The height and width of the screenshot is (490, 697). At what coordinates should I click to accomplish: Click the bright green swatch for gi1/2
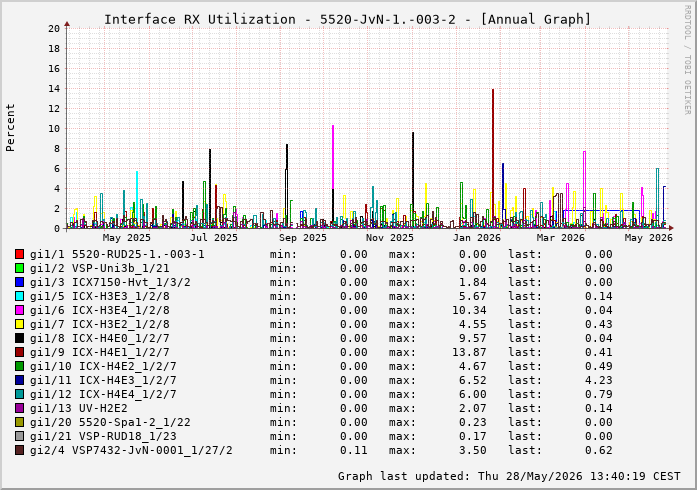click(x=19, y=268)
